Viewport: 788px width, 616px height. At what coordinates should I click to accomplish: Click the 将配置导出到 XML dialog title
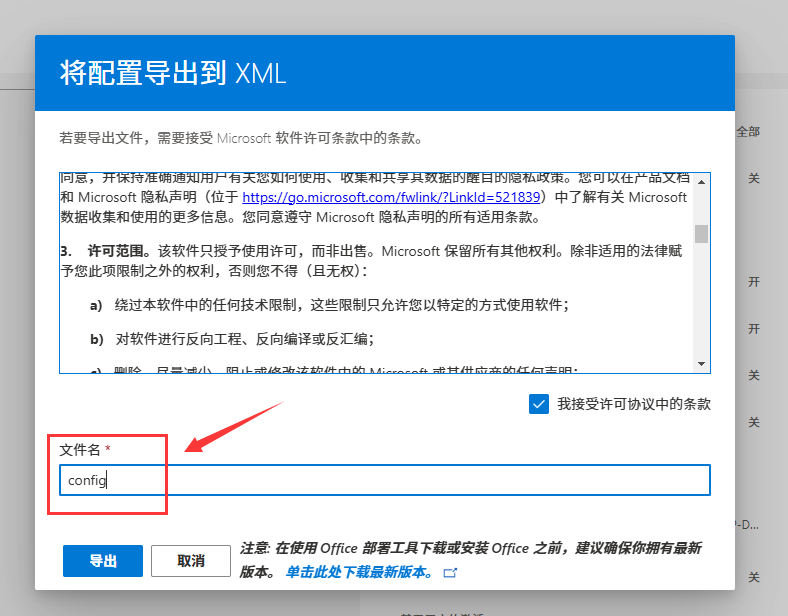[x=173, y=73]
